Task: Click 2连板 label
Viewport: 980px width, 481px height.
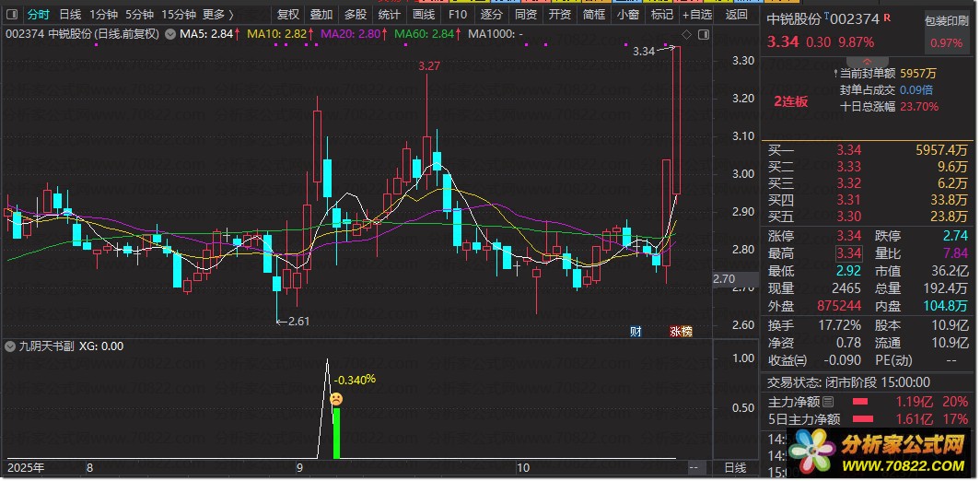Action: tap(790, 101)
